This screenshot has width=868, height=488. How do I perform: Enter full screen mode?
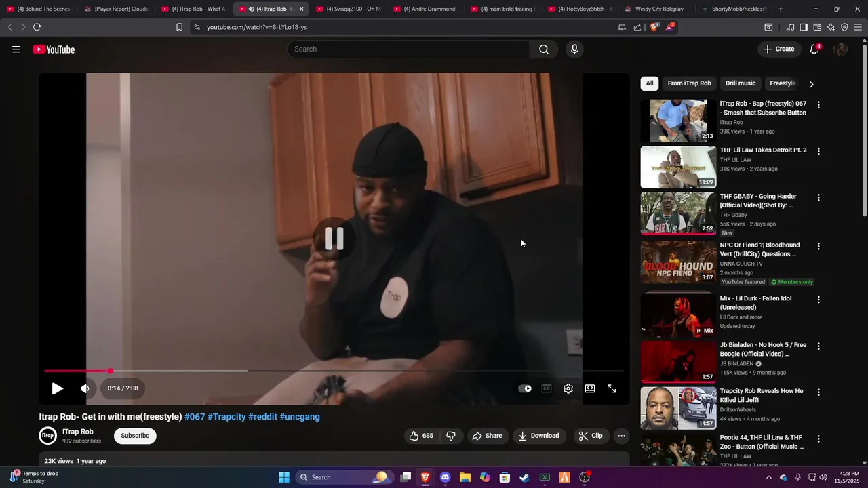click(612, 388)
